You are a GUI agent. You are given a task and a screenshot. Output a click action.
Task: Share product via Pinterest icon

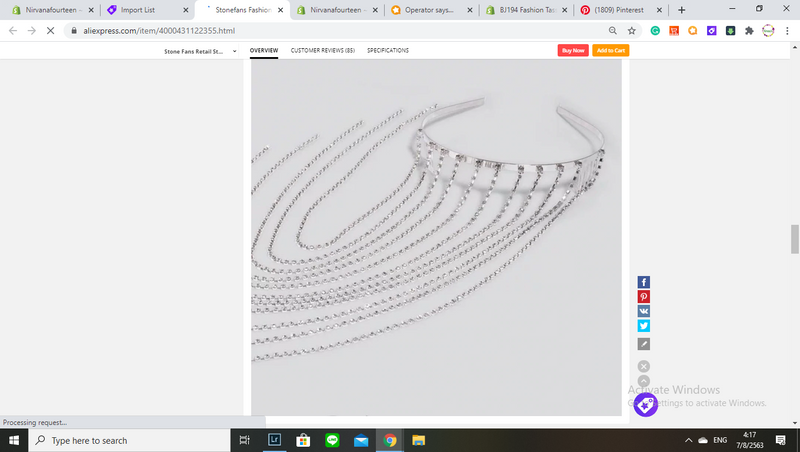pos(643,297)
